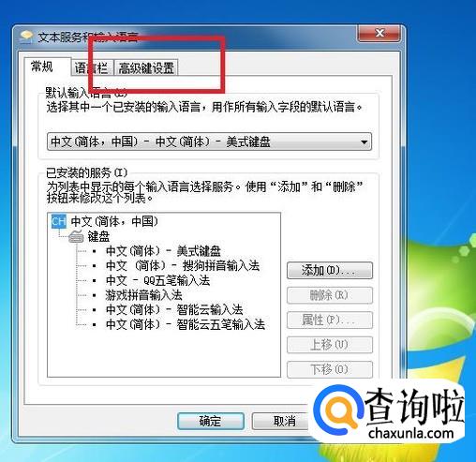
Task: Click the CH language icon in the list
Action: pos(59,221)
